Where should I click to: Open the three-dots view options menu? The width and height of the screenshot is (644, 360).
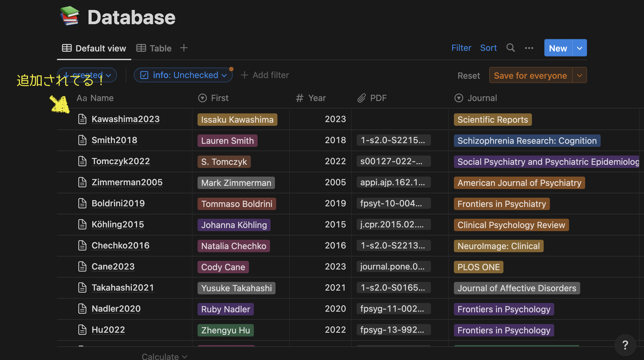(529, 48)
